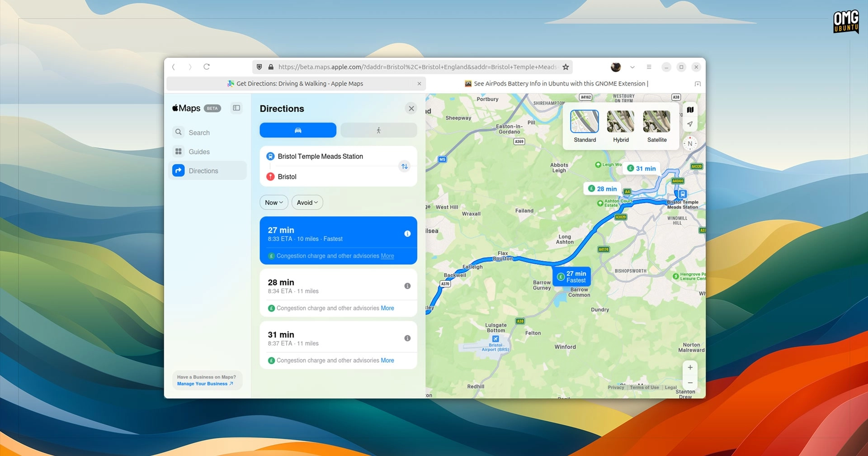Image resolution: width=868 pixels, height=456 pixels.
Task: Swap origin and destination arrows icon
Action: [405, 166]
